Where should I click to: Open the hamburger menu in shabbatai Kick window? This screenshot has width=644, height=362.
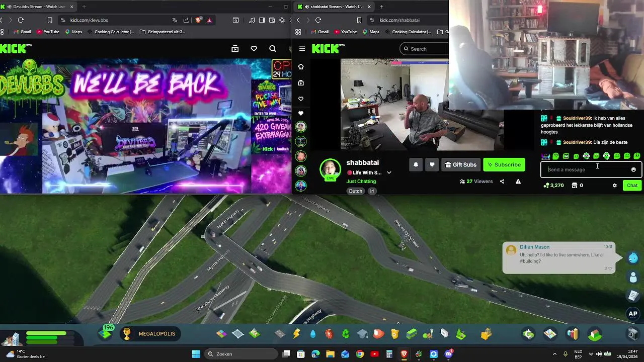302,49
